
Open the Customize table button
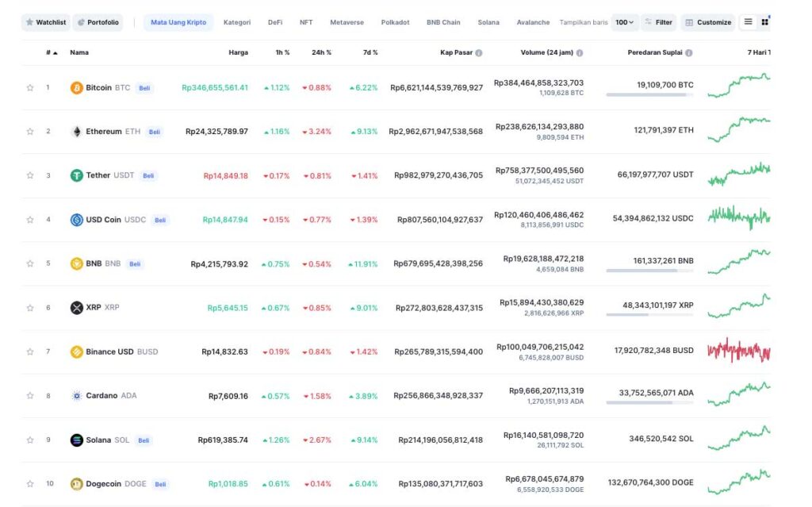(x=708, y=22)
